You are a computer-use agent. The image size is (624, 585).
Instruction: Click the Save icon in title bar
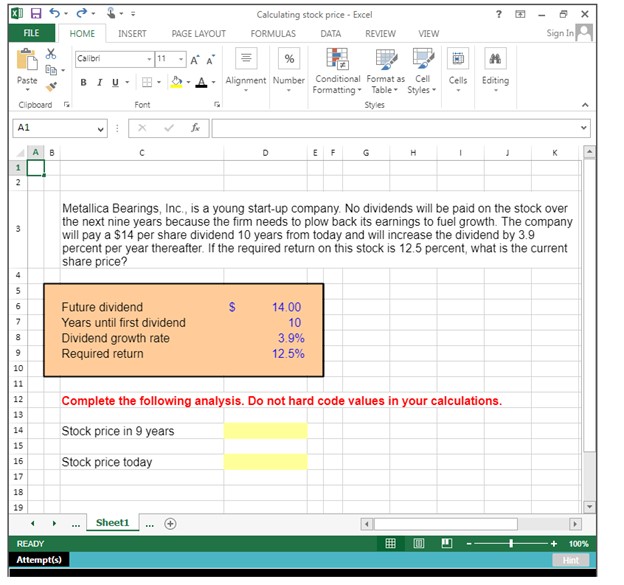pos(36,14)
